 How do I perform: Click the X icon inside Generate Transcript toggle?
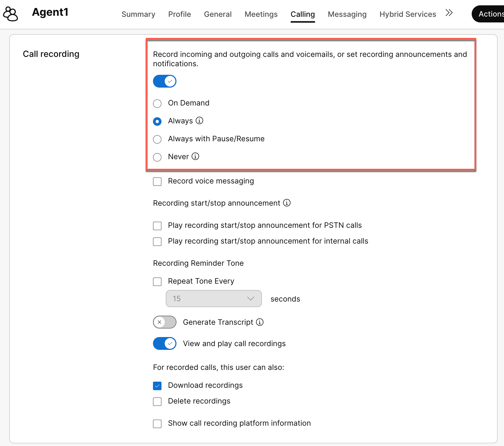[x=160, y=322]
